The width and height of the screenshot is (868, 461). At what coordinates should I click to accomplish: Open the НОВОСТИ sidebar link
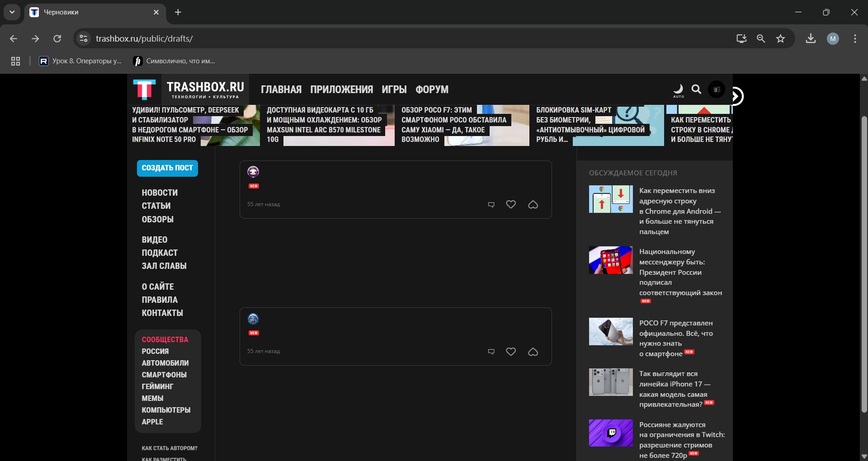(x=160, y=193)
